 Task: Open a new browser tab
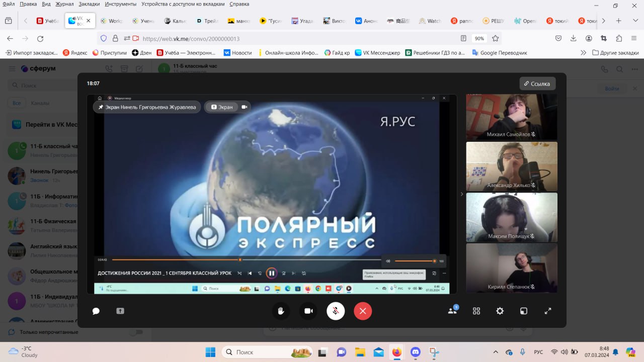(619, 21)
